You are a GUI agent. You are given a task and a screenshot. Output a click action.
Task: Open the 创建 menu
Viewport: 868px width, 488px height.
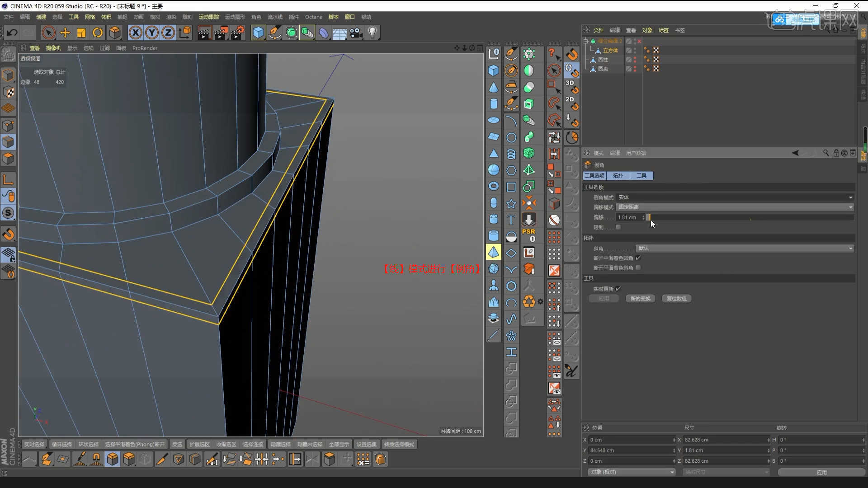[x=41, y=17]
